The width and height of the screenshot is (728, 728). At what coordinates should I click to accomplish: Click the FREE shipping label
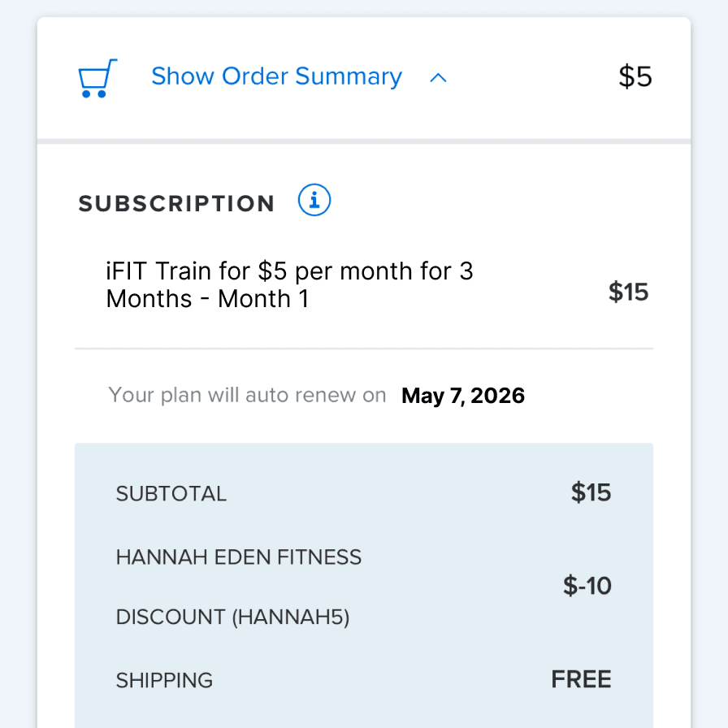(581, 678)
